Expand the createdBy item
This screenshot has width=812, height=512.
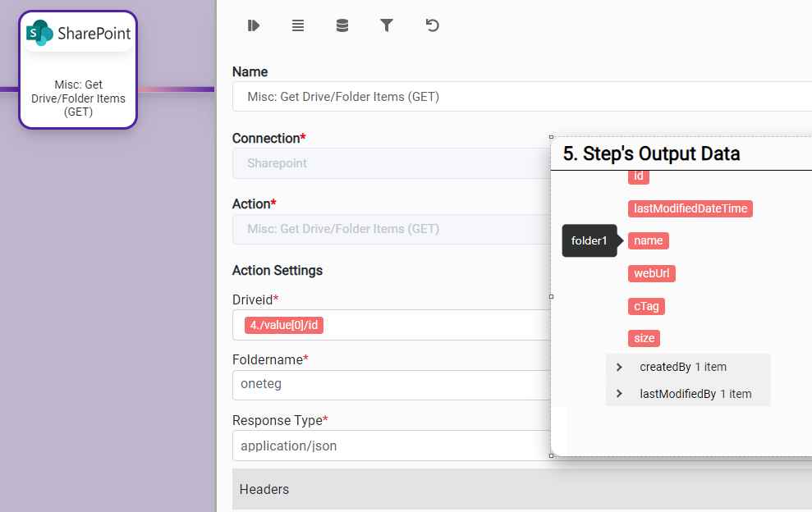click(x=619, y=367)
